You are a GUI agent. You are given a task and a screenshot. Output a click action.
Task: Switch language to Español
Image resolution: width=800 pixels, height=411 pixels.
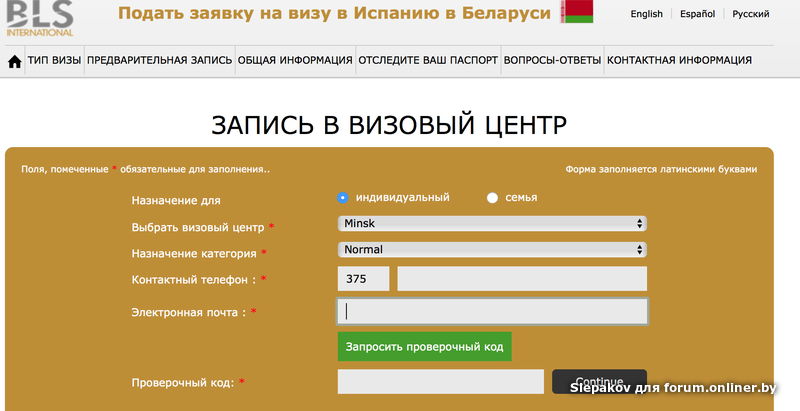(x=699, y=15)
